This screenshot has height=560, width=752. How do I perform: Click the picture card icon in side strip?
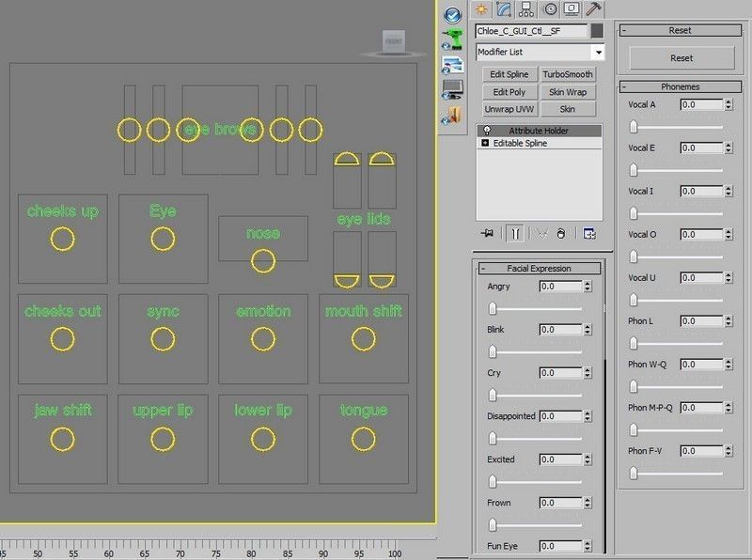pos(452,65)
